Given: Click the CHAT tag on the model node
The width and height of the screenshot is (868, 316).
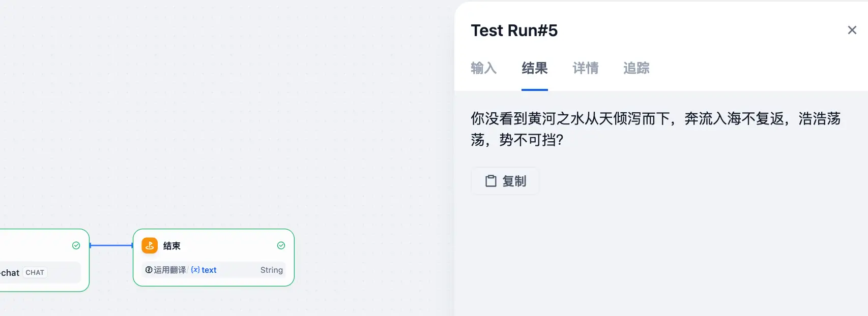Looking at the screenshot, I should 35,272.
